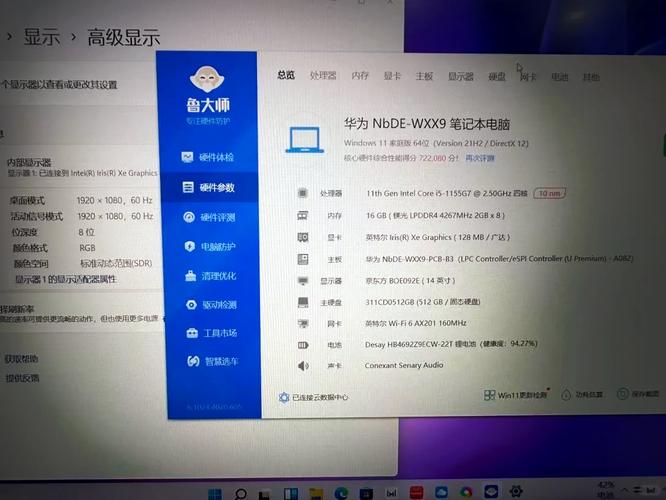This screenshot has height=500, width=666.
Task: Switch to the 显卡 graphics tab
Action: pyautogui.click(x=392, y=76)
